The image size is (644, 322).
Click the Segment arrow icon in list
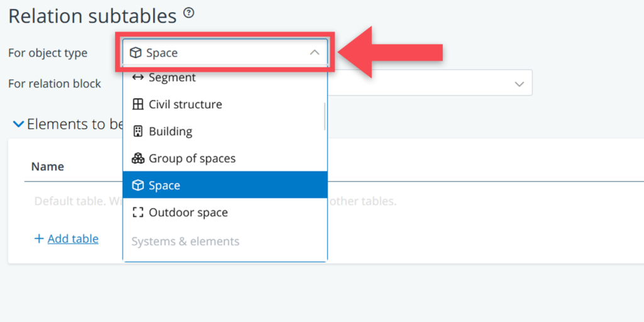click(138, 77)
